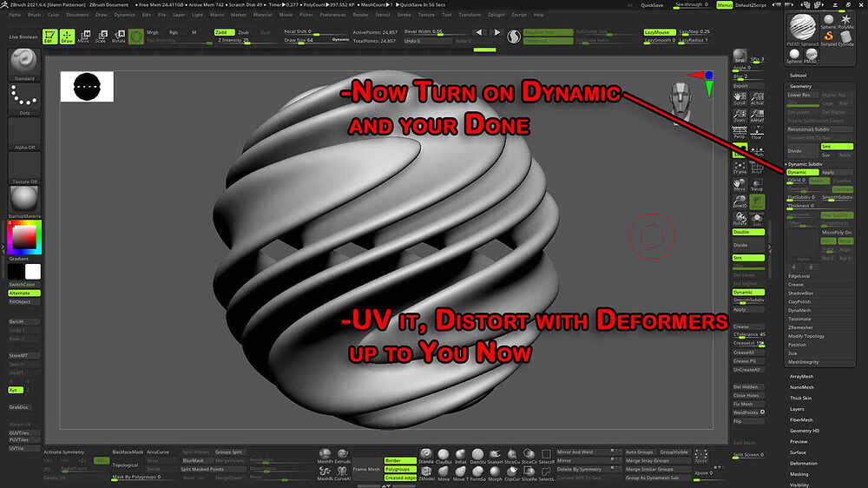This screenshot has height=488, width=868.
Task: Toggle Live Boolean
Action: (23, 37)
